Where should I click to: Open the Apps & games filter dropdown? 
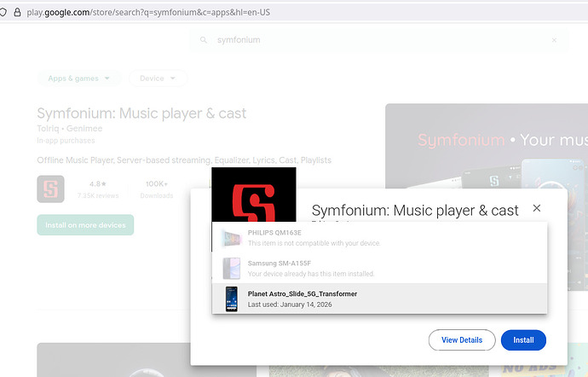(x=78, y=78)
